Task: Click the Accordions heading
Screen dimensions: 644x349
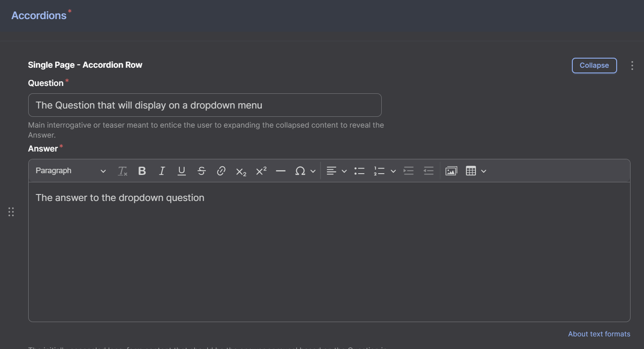Action: 39,16
